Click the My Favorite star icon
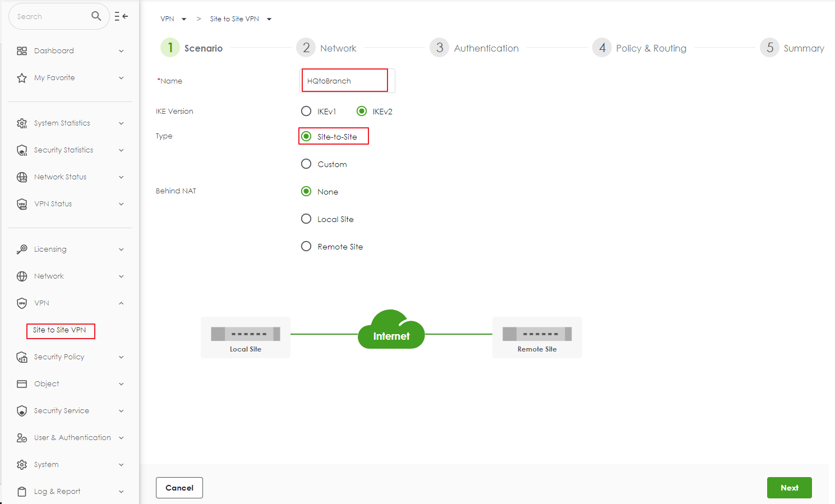Viewport: 835px width, 504px height. (x=22, y=78)
